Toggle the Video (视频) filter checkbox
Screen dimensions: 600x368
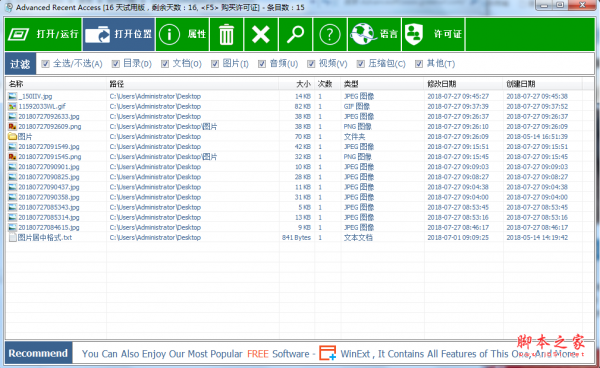[x=311, y=64]
